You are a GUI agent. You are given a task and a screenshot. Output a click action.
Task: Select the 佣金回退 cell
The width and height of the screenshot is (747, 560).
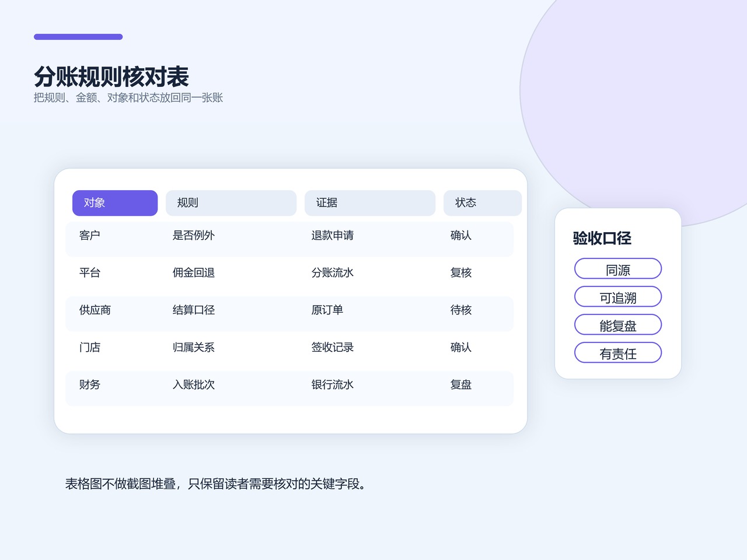[x=194, y=272]
